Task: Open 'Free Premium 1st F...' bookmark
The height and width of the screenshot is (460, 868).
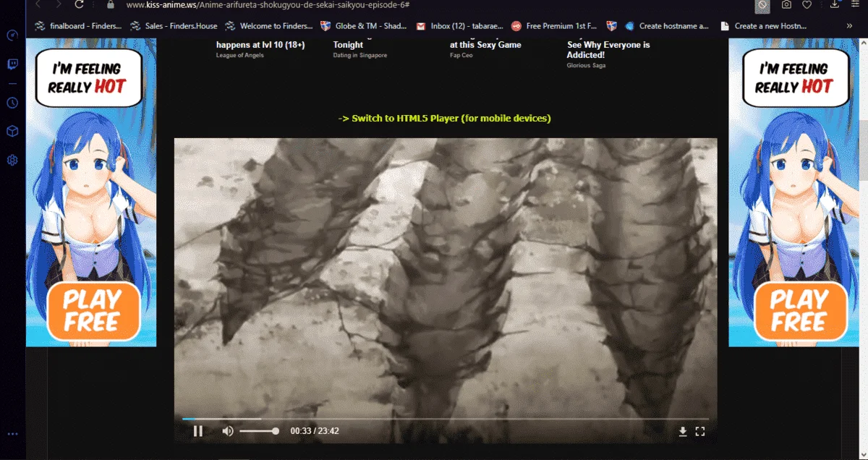Action: [x=554, y=26]
